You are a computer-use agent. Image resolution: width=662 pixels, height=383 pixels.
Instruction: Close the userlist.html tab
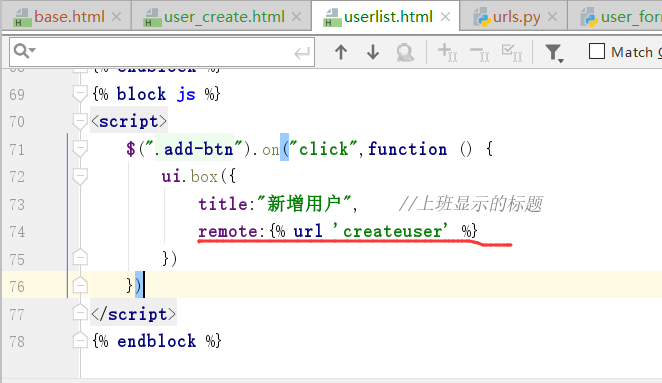(445, 17)
